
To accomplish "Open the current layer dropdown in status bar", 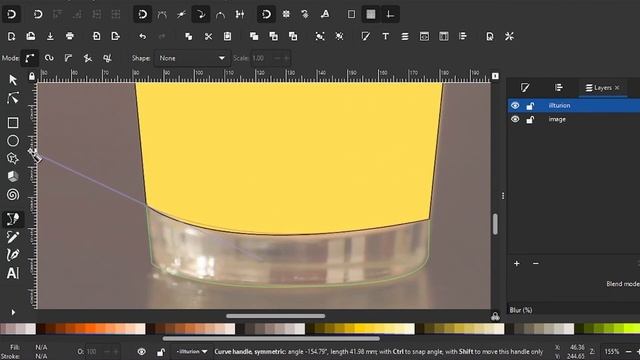I will 192,351.
